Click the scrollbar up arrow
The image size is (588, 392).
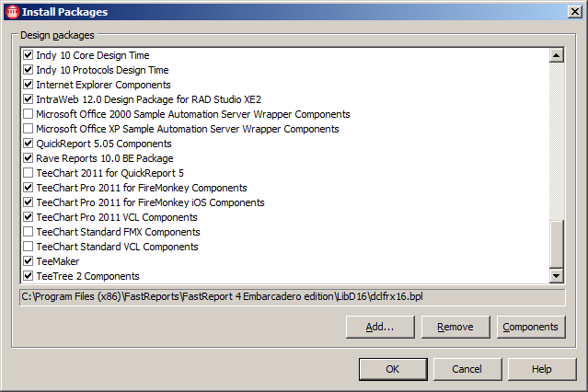(557, 55)
